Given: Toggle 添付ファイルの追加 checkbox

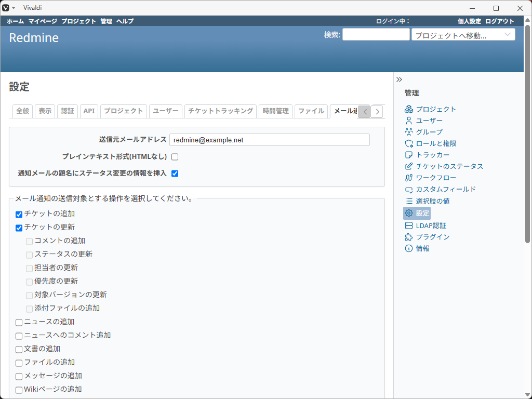Looking at the screenshot, I should click(x=29, y=309).
